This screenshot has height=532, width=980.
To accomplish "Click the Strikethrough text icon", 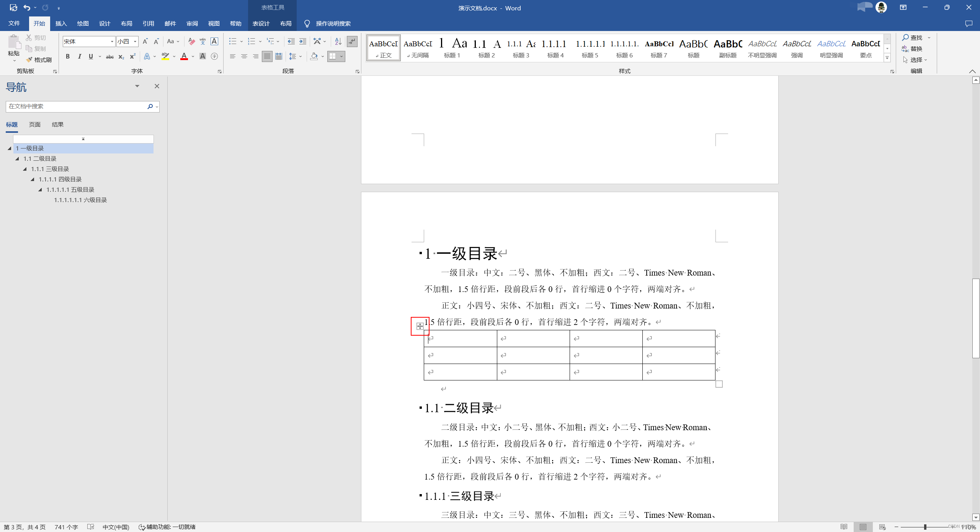I will (x=109, y=57).
